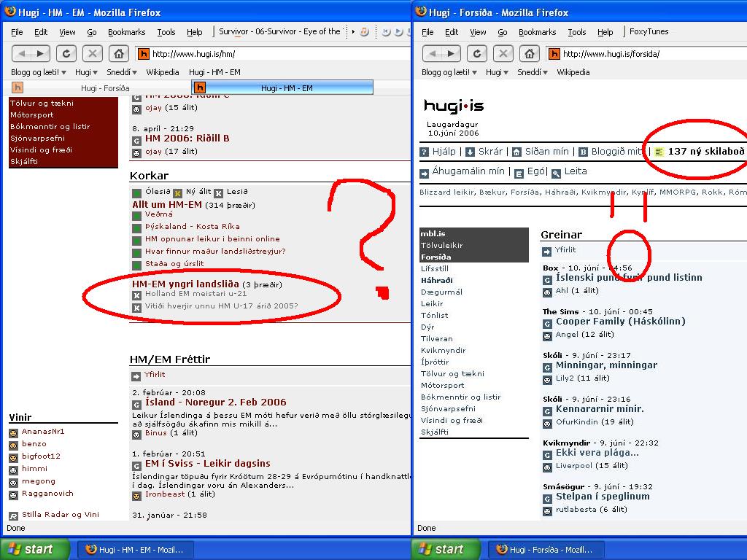Open View menu in right Firefox window
Image resolution: width=747 pixels, height=560 pixels.
click(x=478, y=32)
